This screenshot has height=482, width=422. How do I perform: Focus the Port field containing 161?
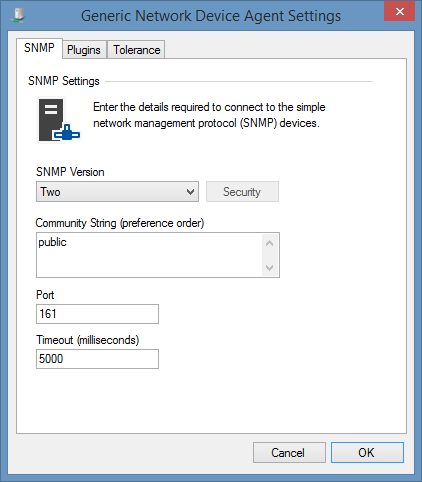tap(97, 314)
